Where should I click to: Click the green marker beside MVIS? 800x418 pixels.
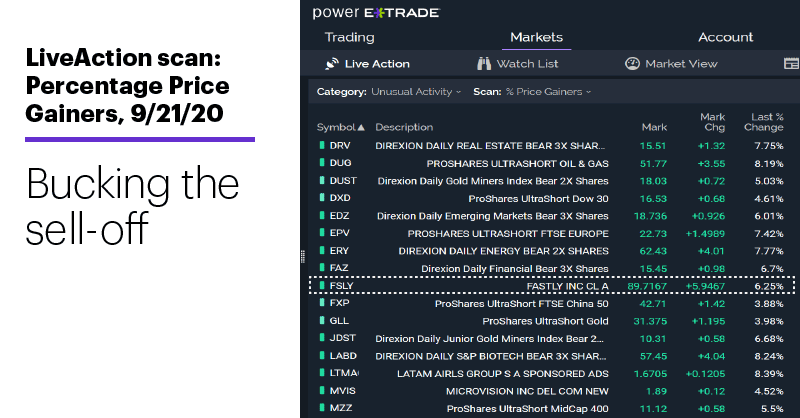point(322,390)
